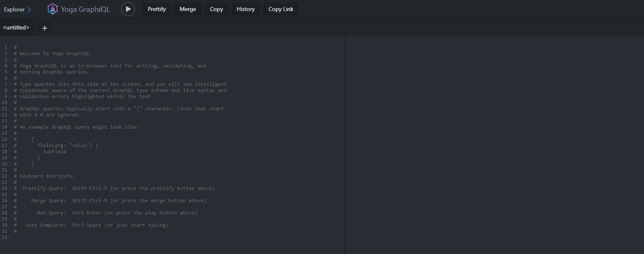Click the Merge button
This screenshot has height=254, width=644.
[x=188, y=9]
